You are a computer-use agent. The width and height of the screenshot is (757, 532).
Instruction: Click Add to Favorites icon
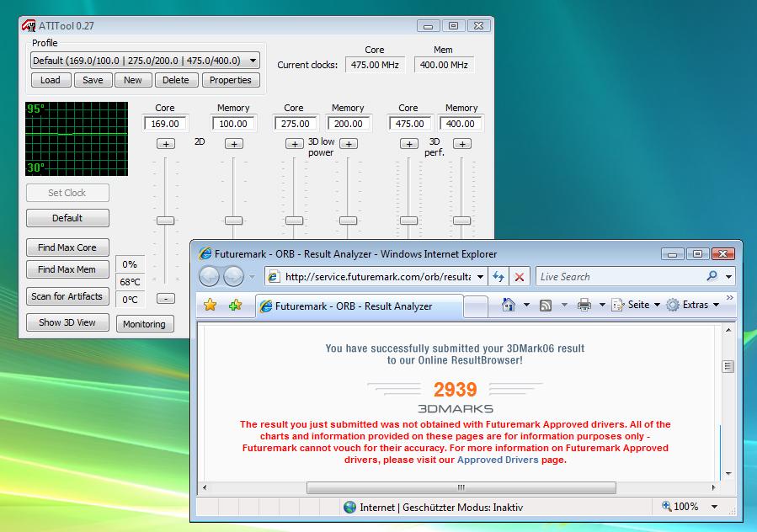point(236,305)
